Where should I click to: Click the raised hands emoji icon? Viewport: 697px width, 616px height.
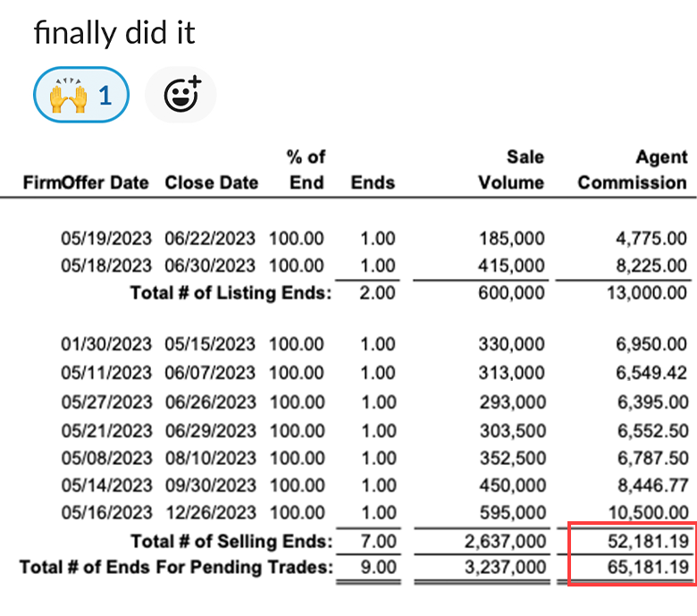pos(68,95)
